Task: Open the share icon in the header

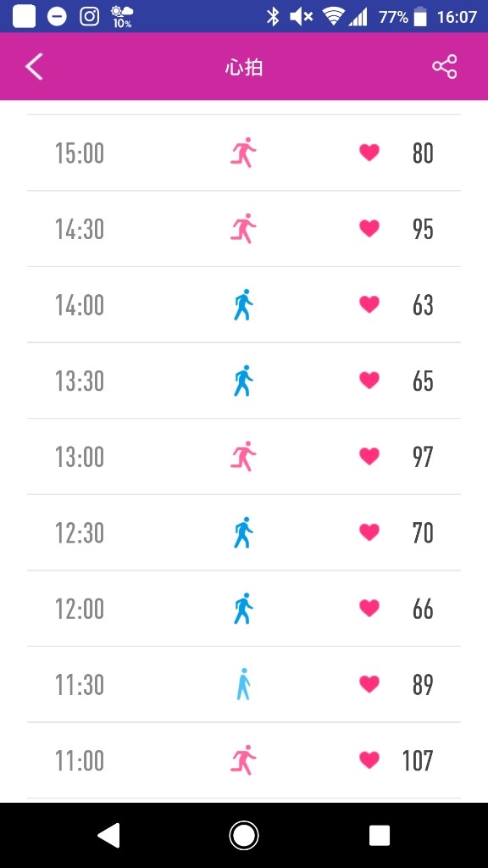Action: [444, 67]
